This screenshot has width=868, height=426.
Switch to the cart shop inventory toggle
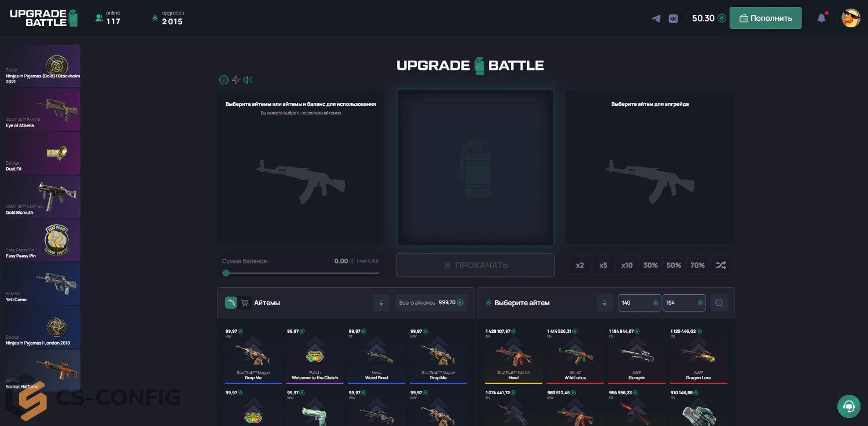tap(245, 303)
